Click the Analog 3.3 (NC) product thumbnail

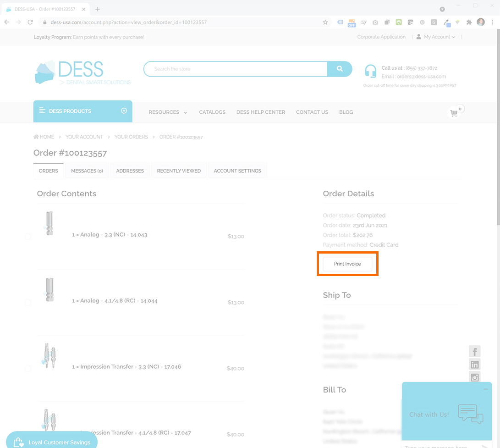coord(49,223)
